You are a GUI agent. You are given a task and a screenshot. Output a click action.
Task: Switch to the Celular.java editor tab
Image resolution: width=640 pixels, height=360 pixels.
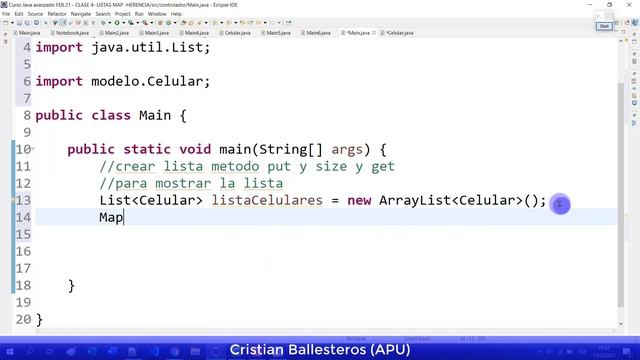click(235, 33)
